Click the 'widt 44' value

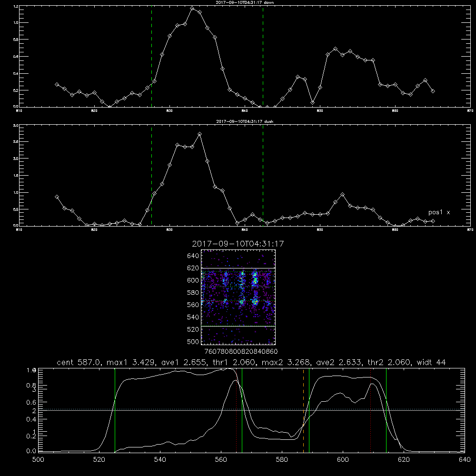pyautogui.click(x=431, y=362)
